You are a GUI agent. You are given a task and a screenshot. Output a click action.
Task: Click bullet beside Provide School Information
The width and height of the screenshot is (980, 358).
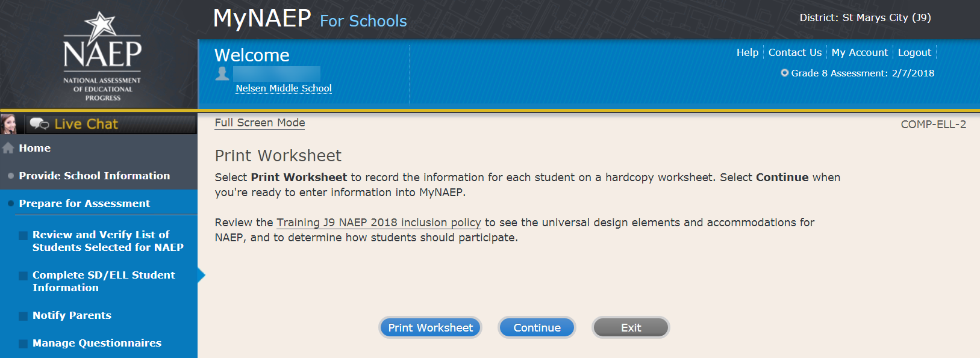click(x=11, y=176)
